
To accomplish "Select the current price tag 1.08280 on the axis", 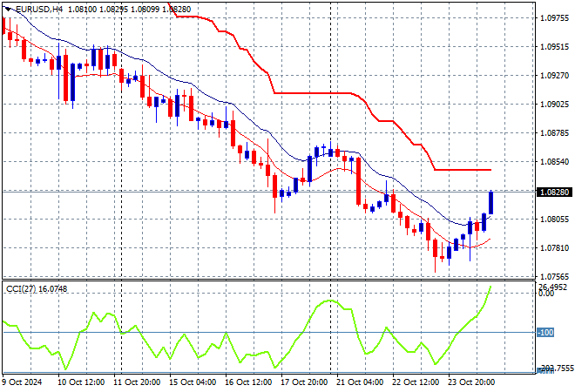I will 554,193.
